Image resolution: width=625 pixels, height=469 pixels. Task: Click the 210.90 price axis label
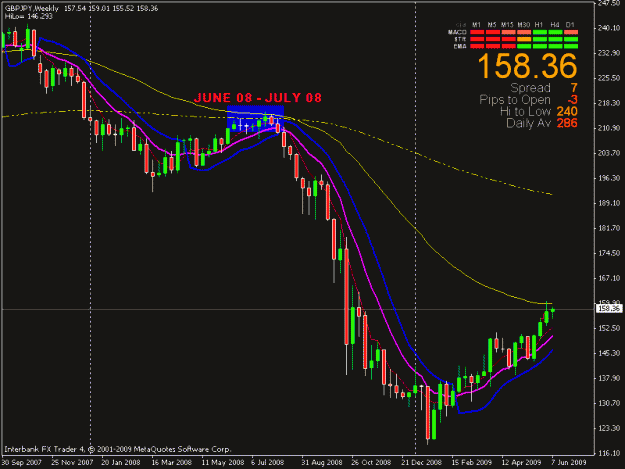pos(609,128)
